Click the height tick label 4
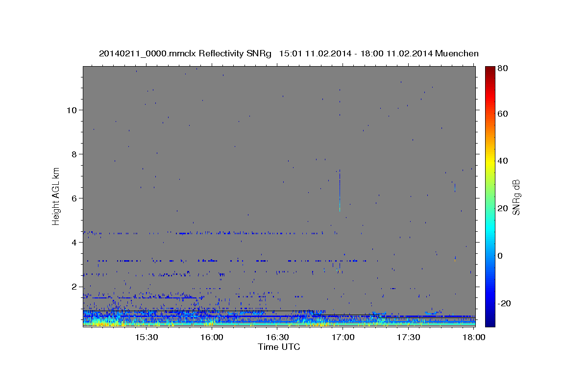The width and height of the screenshot is (588, 392). [73, 243]
